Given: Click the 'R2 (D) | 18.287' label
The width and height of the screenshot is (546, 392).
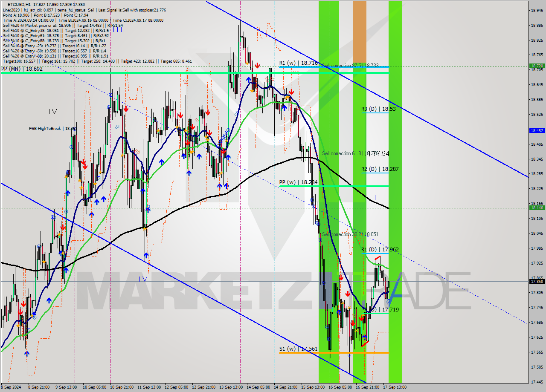Looking at the screenshot, I should click(x=380, y=169).
